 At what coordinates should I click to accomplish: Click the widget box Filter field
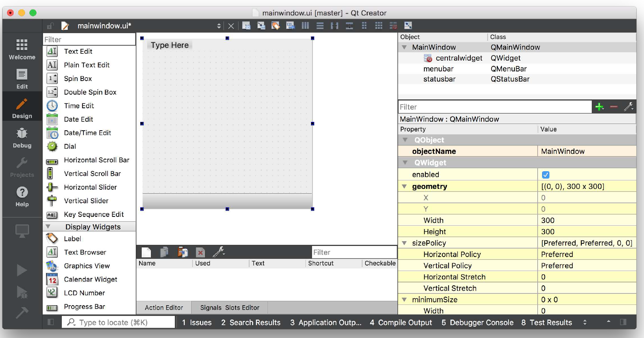point(89,39)
